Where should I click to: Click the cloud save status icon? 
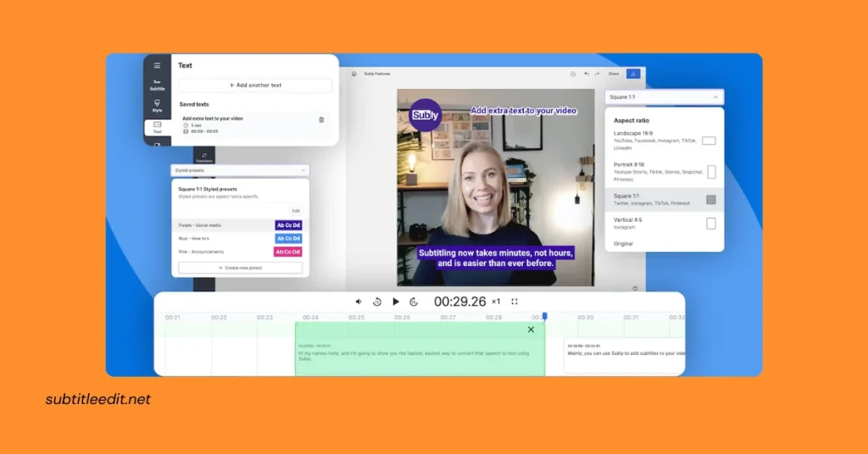[573, 74]
